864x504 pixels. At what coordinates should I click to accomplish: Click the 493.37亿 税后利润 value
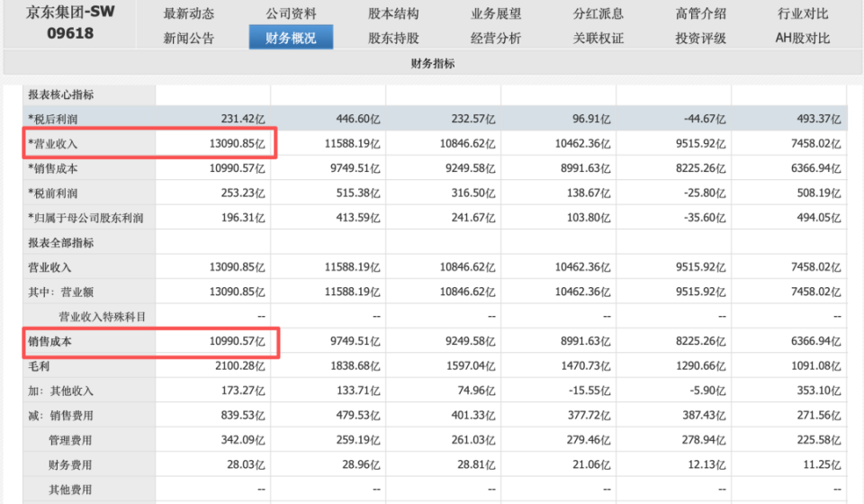coord(819,119)
